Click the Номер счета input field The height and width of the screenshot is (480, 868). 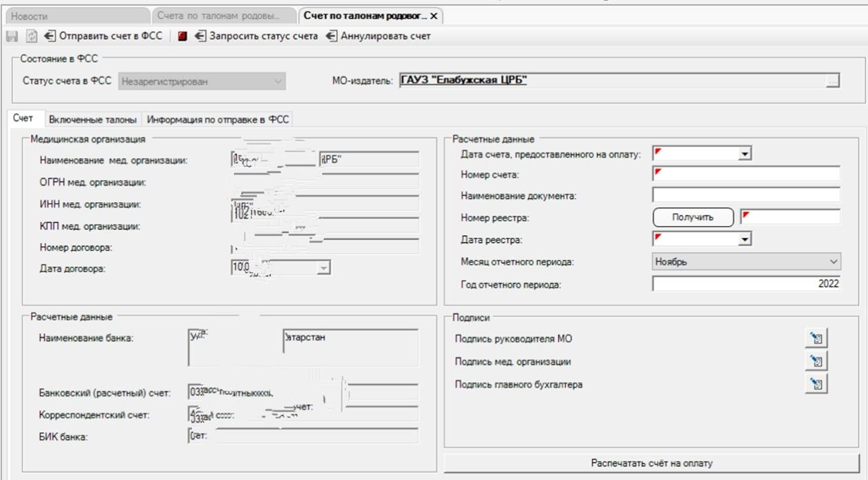click(x=746, y=174)
